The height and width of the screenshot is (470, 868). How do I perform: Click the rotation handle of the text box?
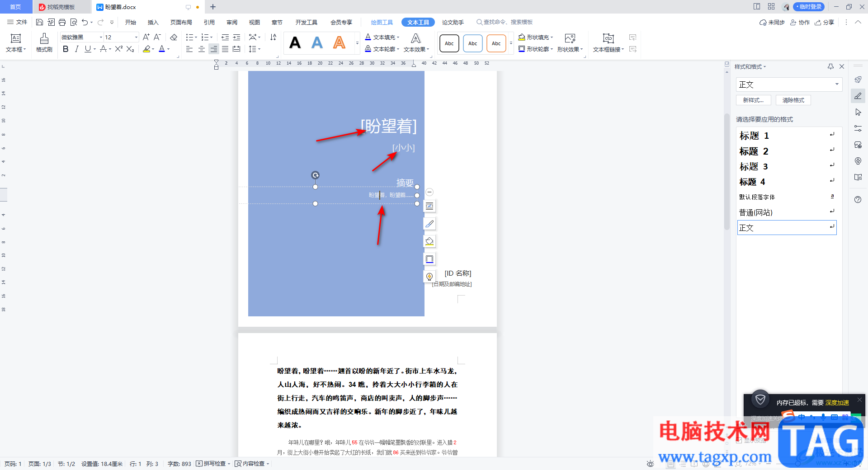coord(316,175)
